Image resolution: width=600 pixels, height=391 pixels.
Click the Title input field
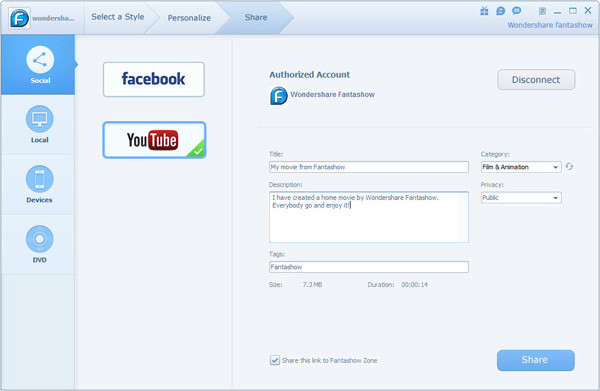click(369, 167)
